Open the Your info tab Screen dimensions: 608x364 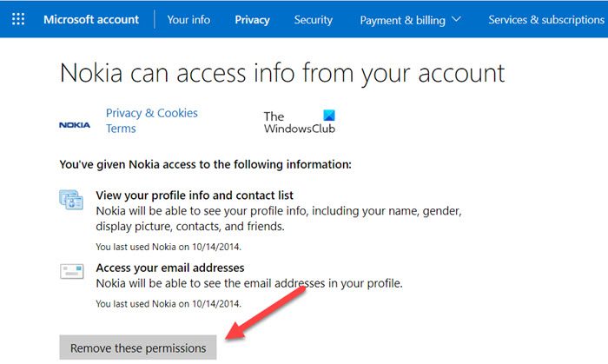[188, 19]
